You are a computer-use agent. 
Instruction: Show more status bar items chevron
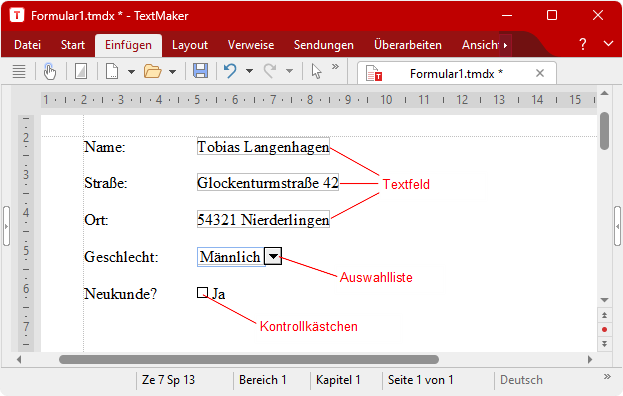[607, 376]
